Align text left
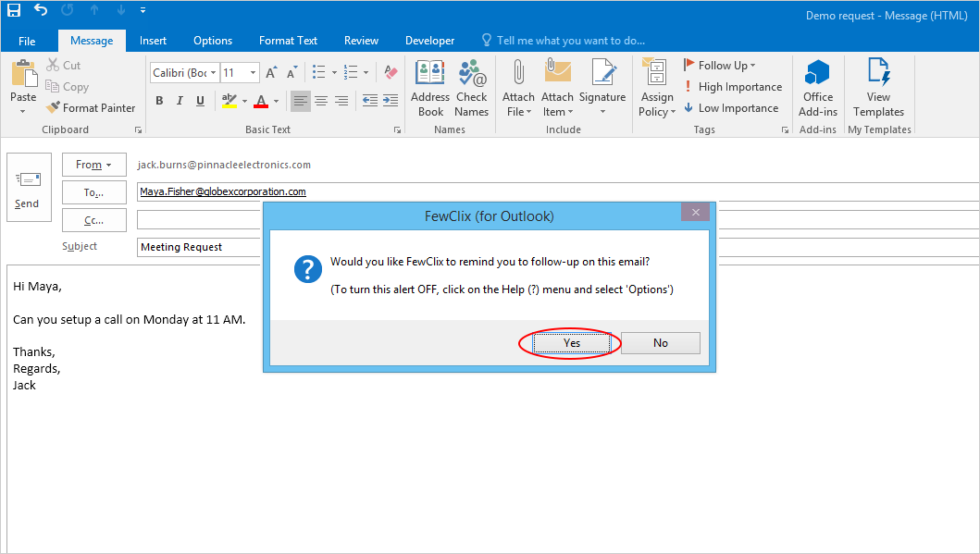Viewport: 980px width, 554px height. (301, 101)
